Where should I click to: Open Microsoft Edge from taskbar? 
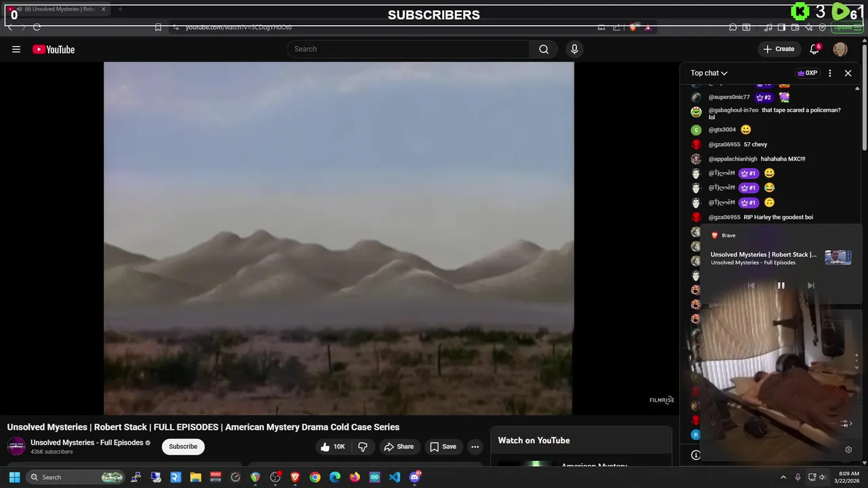(335, 477)
